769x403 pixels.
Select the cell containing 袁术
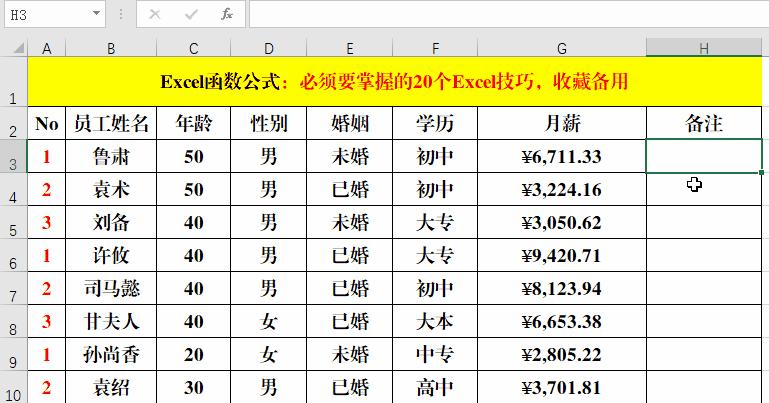point(111,189)
